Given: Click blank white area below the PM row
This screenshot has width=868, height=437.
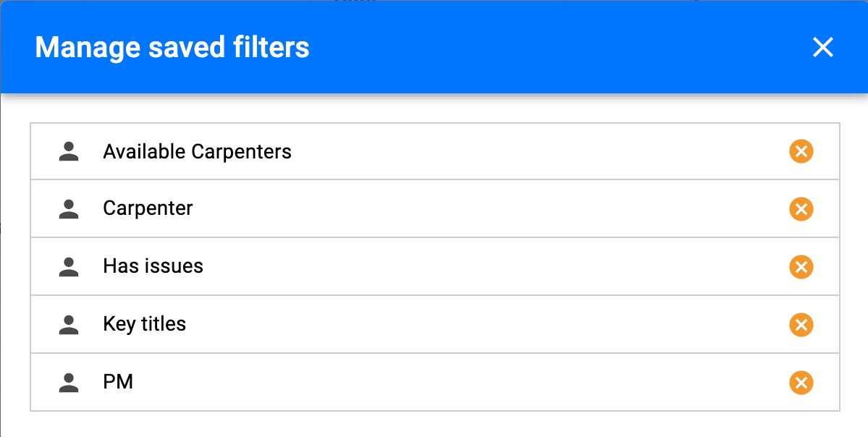Looking at the screenshot, I should 434,424.
